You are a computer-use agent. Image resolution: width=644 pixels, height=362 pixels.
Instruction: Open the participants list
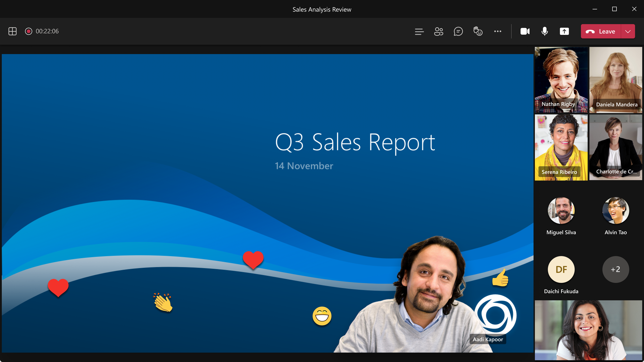pyautogui.click(x=439, y=31)
